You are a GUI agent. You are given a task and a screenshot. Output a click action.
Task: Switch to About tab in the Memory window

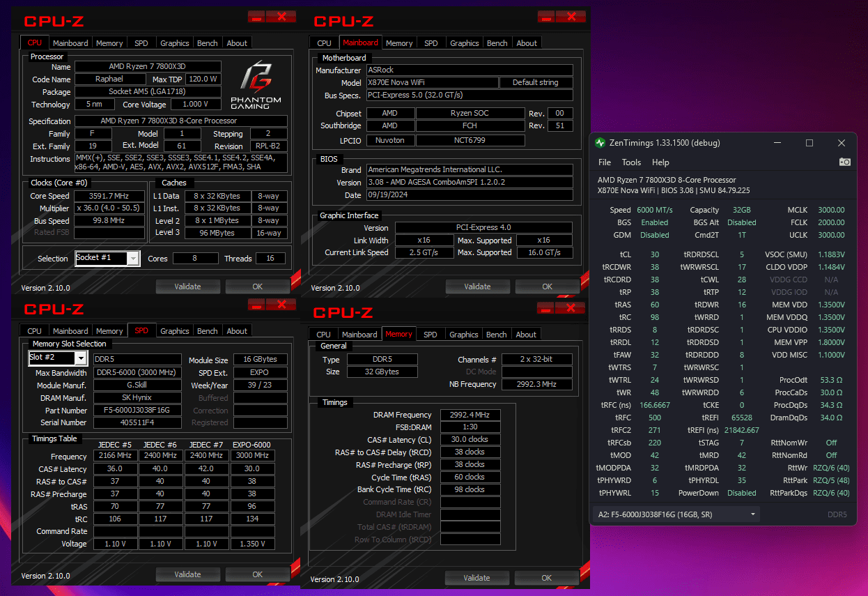click(x=526, y=335)
